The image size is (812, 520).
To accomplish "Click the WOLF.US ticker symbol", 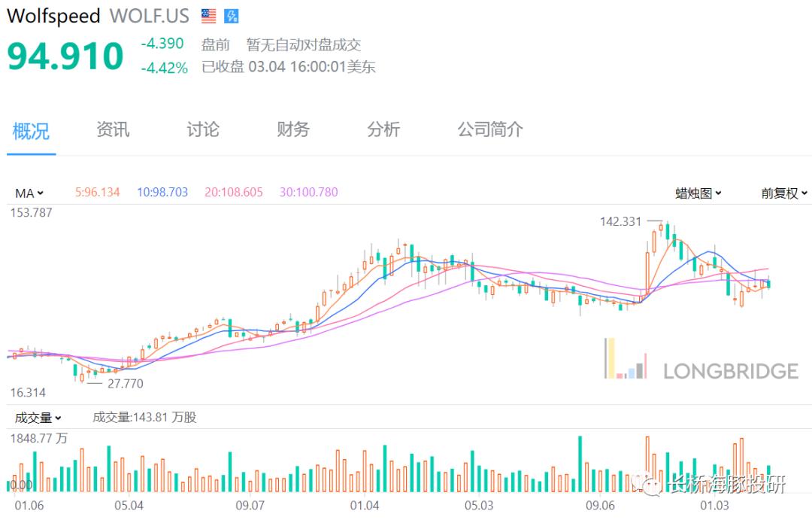I will [x=151, y=16].
